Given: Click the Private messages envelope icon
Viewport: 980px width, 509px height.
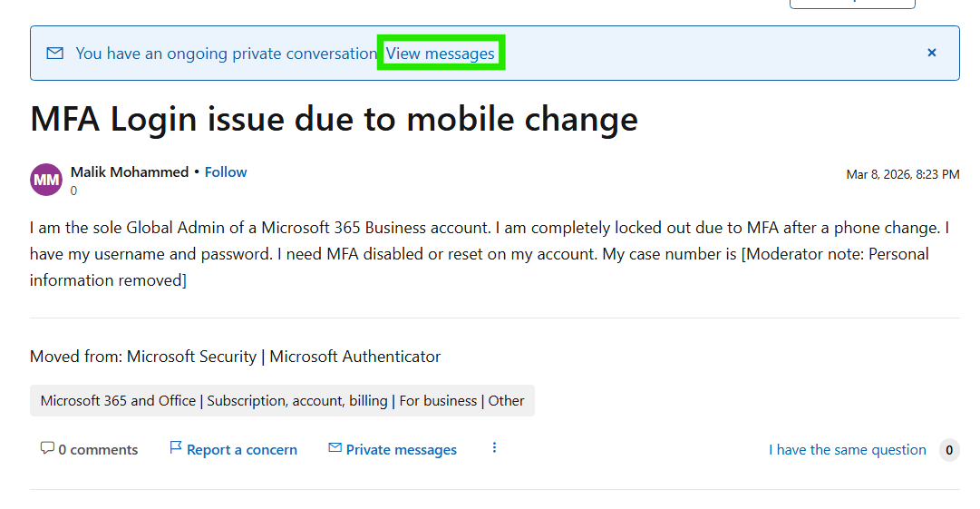Looking at the screenshot, I should [x=335, y=448].
